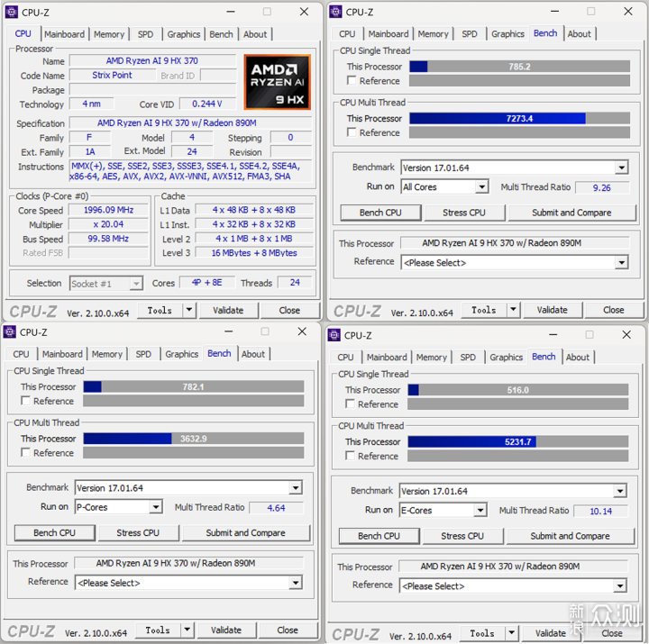Click the Level 3 cache 16 MBytes value
This screenshot has width=649, height=644.
coord(254,253)
